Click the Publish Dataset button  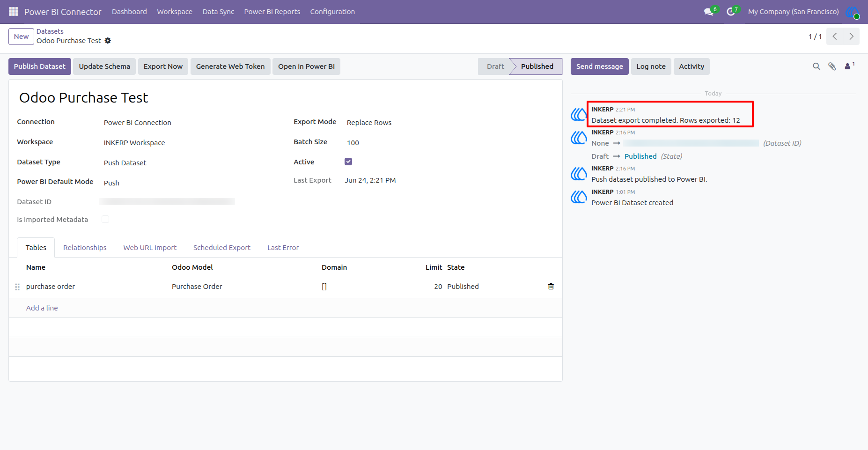(40, 66)
